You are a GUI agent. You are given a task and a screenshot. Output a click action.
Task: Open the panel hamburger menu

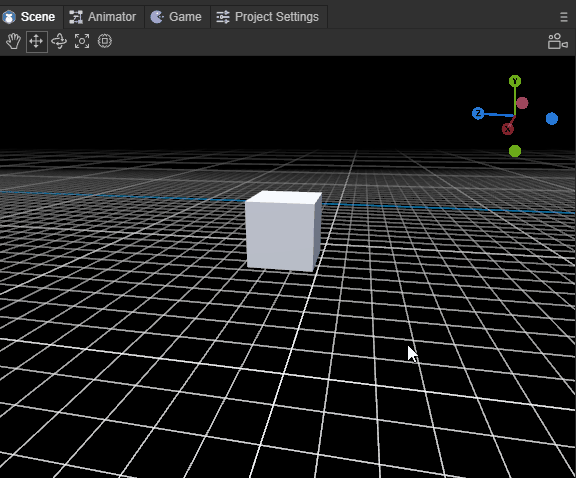[x=564, y=17]
